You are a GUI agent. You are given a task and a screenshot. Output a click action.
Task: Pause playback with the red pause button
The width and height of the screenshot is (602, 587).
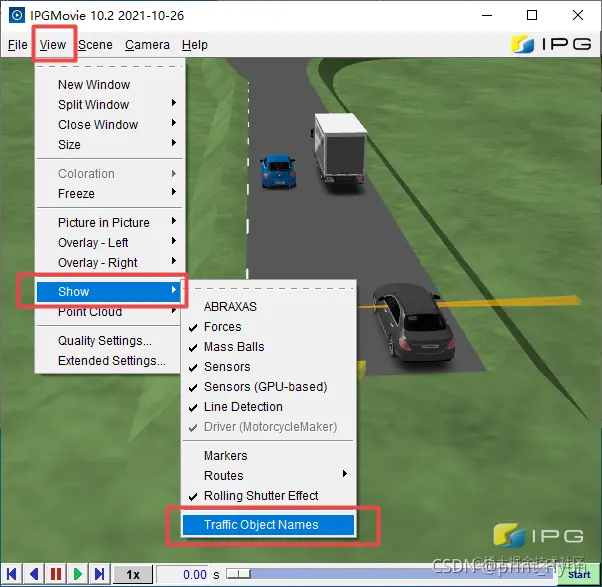coord(56,574)
